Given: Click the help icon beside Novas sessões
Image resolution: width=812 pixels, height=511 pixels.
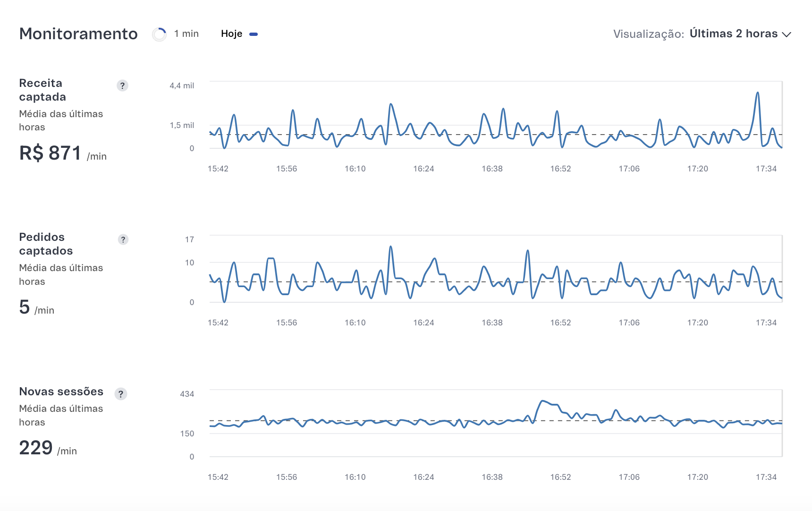Looking at the screenshot, I should [121, 394].
